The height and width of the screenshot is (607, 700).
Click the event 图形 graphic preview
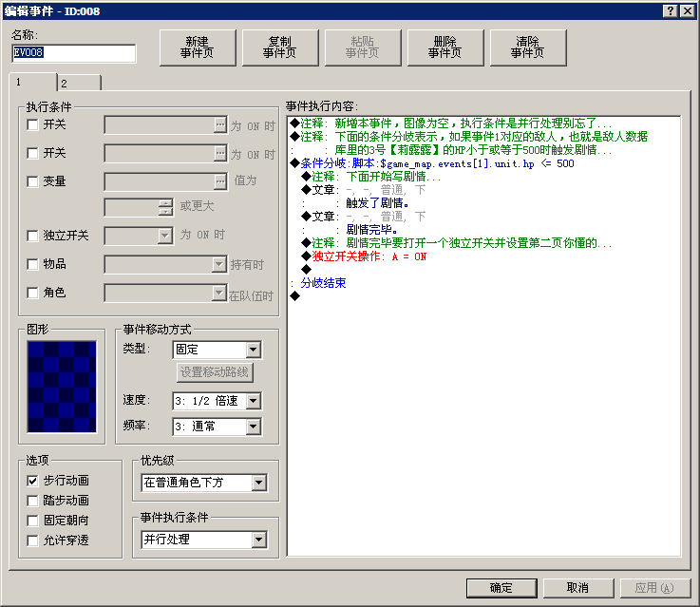[x=62, y=387]
